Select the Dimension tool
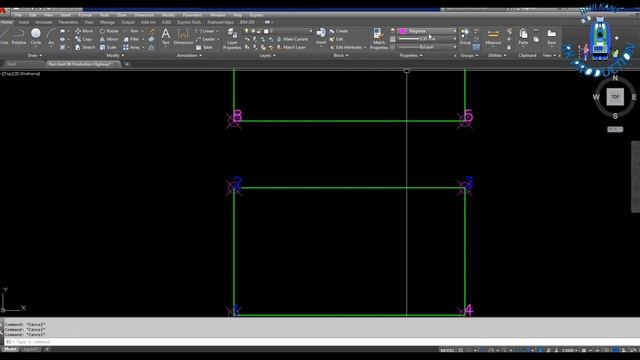 point(183,36)
